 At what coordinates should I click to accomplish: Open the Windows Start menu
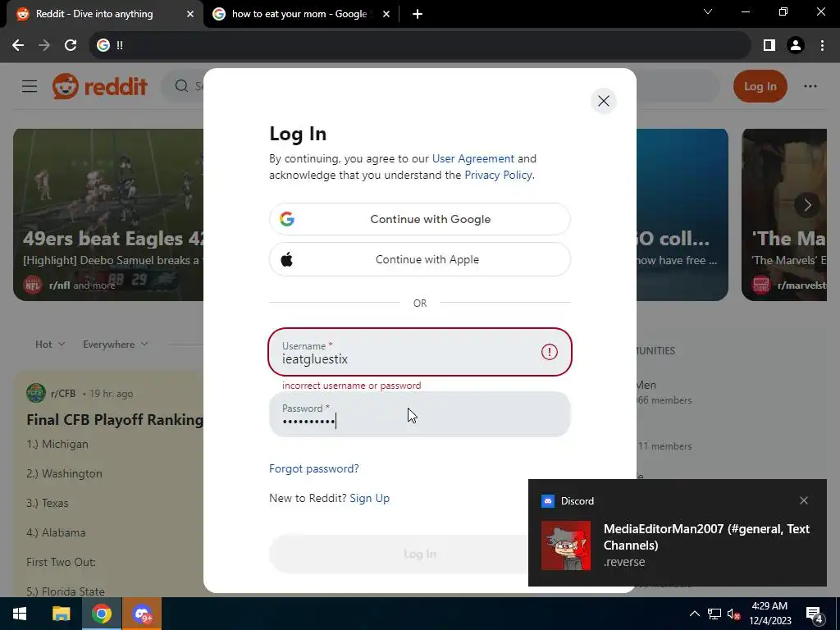click(x=20, y=614)
